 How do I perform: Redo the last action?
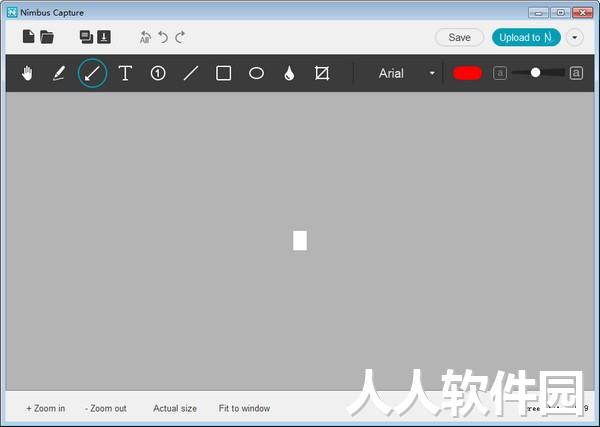click(x=180, y=37)
